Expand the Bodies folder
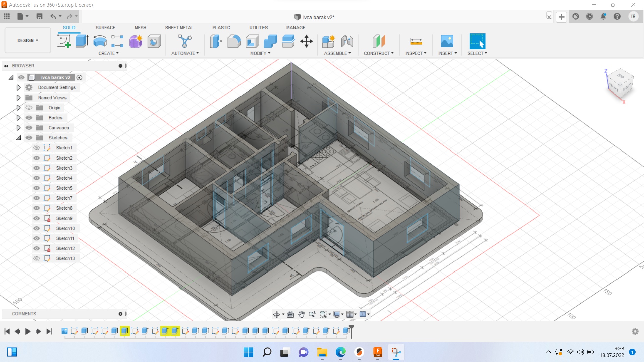Screen dimensions: 644x362 (18, 118)
